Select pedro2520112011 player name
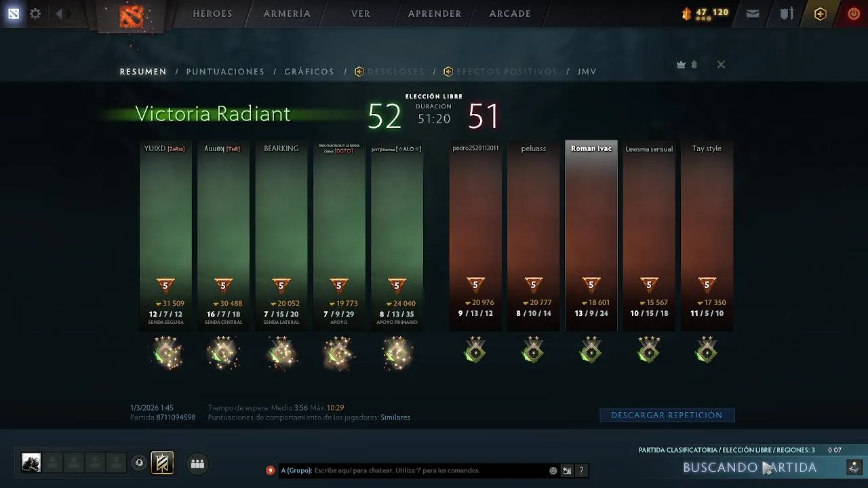 475,148
